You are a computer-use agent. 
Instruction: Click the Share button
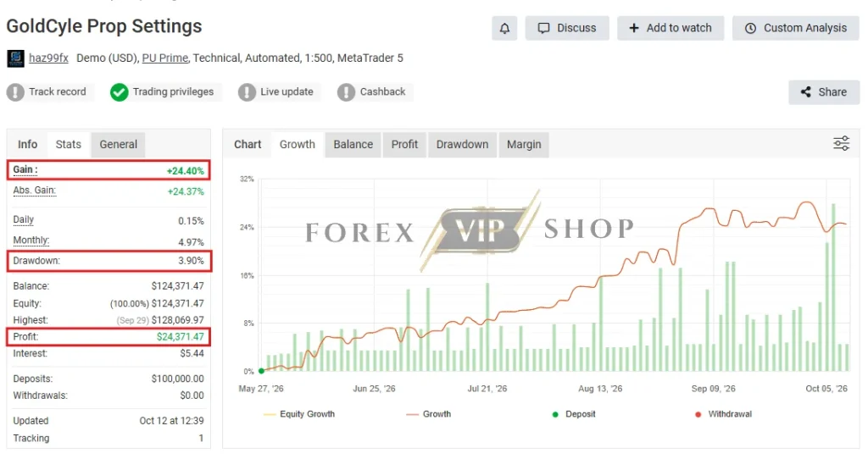click(824, 92)
